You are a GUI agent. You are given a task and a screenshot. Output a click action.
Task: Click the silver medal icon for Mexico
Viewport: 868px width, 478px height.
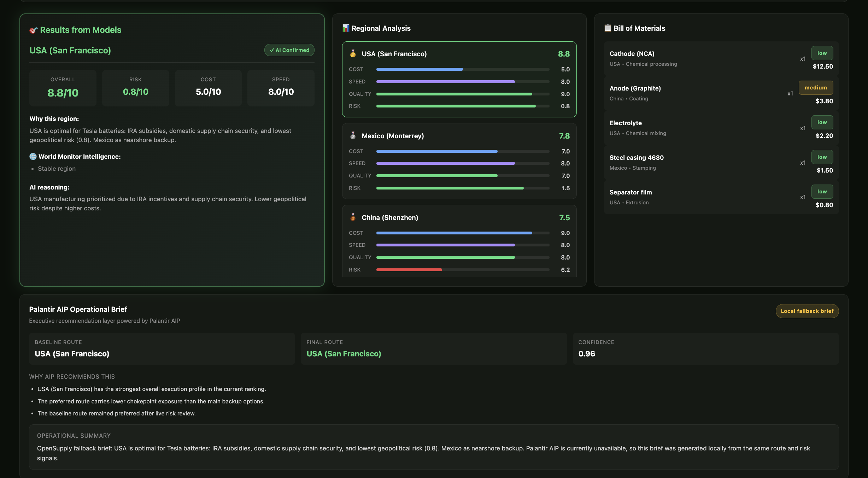[x=353, y=136]
